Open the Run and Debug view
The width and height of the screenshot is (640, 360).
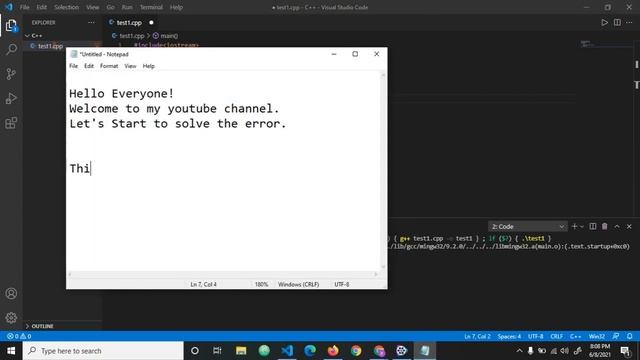click(x=11, y=98)
